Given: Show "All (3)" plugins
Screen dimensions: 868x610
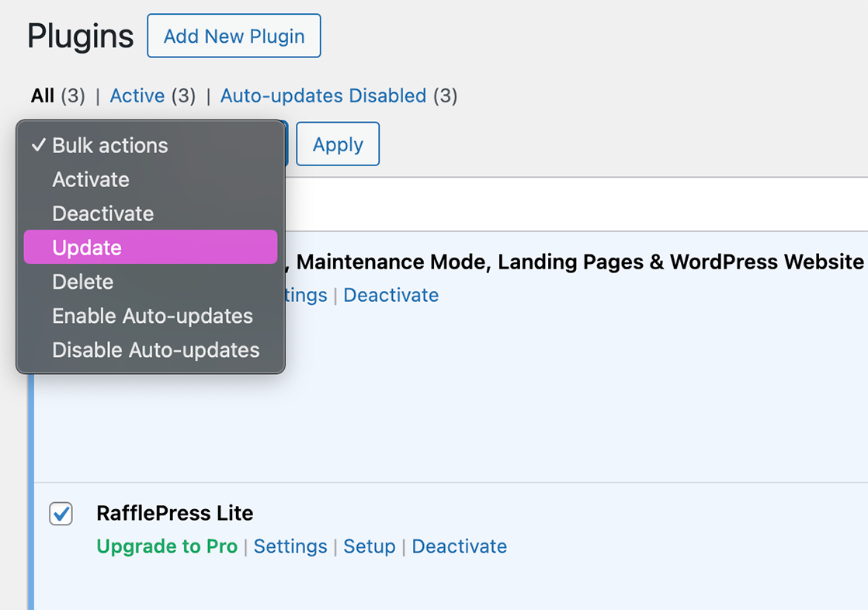Looking at the screenshot, I should click(40, 95).
